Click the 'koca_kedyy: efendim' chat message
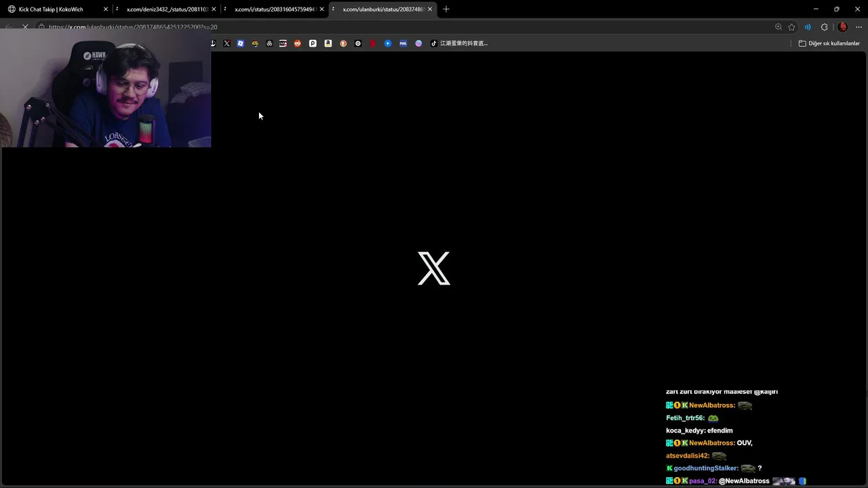Image resolution: width=868 pixels, height=488 pixels. [x=699, y=430]
